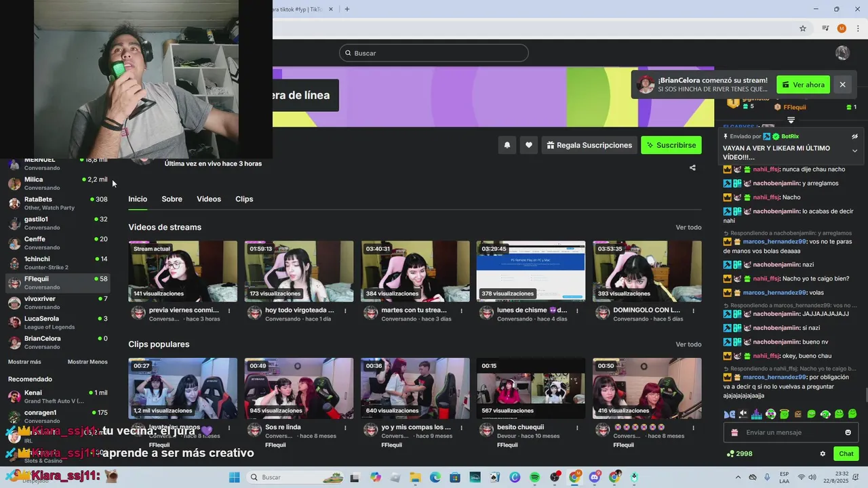Open the Milica channel in sidebar
This screenshot has height=488, width=868.
[x=58, y=184]
